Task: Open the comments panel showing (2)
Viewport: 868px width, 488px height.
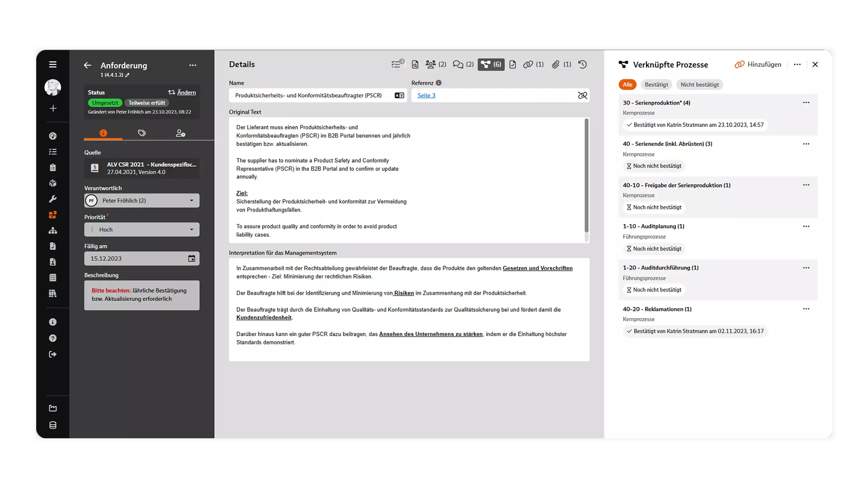Action: click(459, 65)
